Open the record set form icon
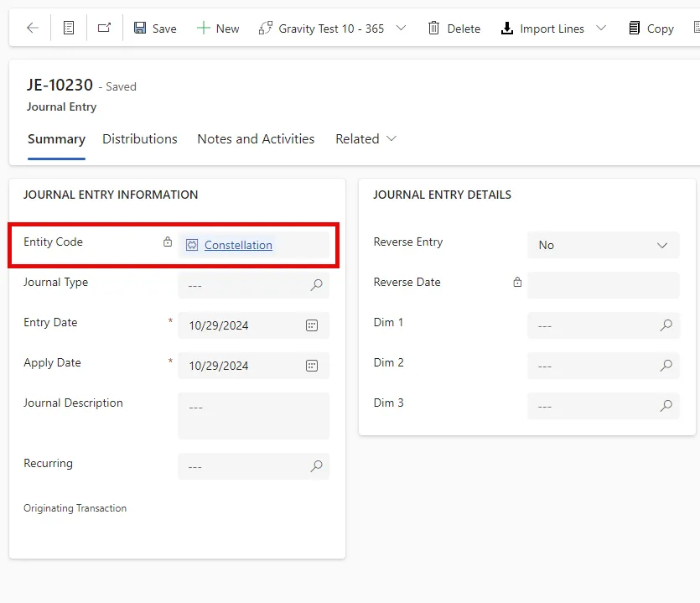This screenshot has width=700, height=603. click(x=69, y=29)
